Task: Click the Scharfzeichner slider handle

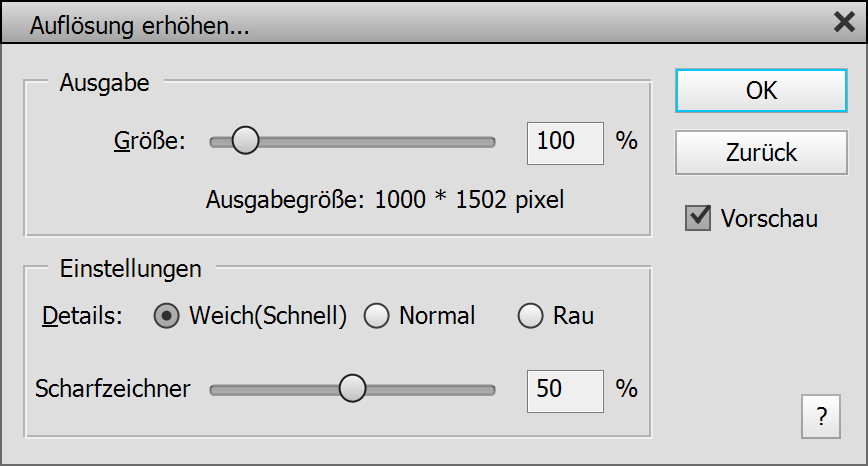Action: pos(352,389)
